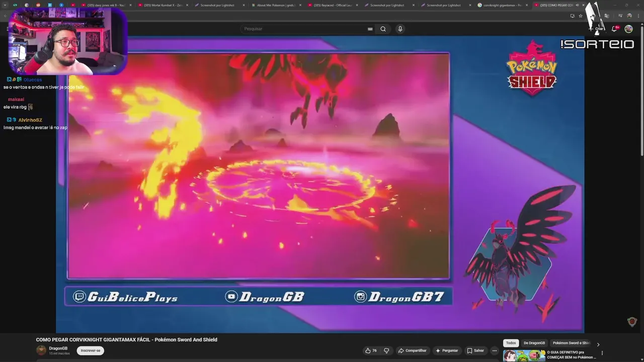
Task: Open the Chrome profile avatar
Action: (629, 16)
